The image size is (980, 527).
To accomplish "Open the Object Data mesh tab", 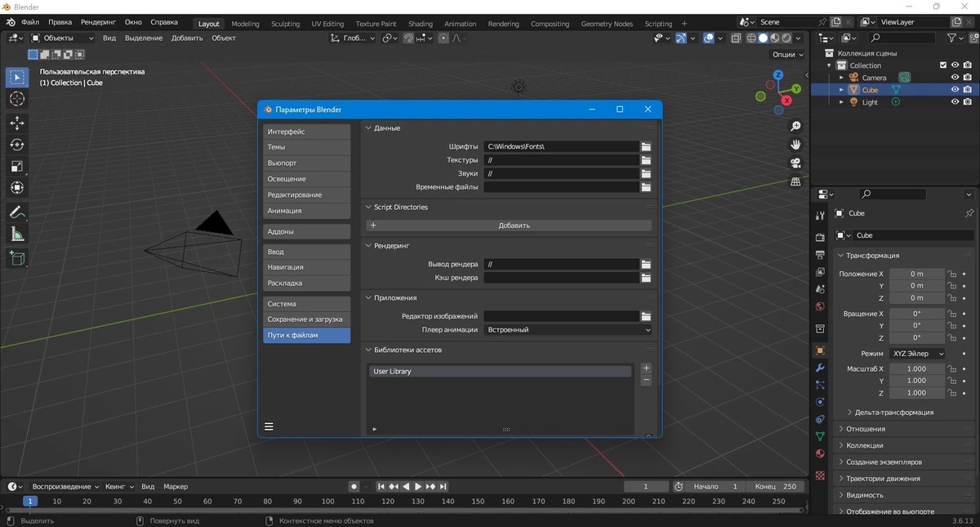I will (x=820, y=436).
